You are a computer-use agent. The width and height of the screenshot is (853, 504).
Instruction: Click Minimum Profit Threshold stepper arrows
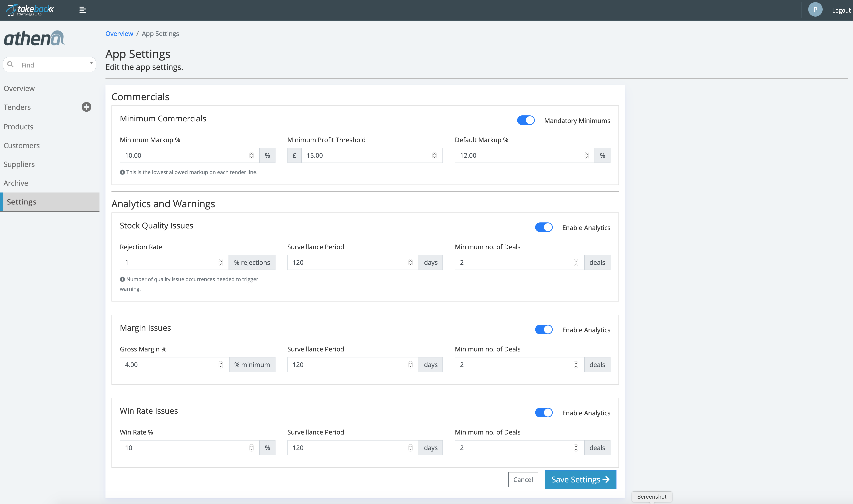click(x=434, y=155)
